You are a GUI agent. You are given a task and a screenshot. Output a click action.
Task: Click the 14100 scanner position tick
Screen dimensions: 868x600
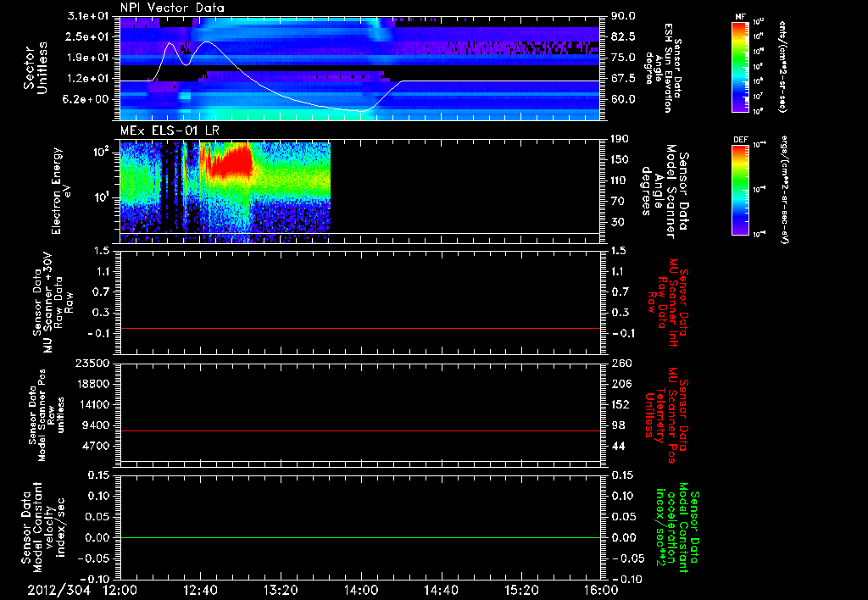[x=92, y=404]
